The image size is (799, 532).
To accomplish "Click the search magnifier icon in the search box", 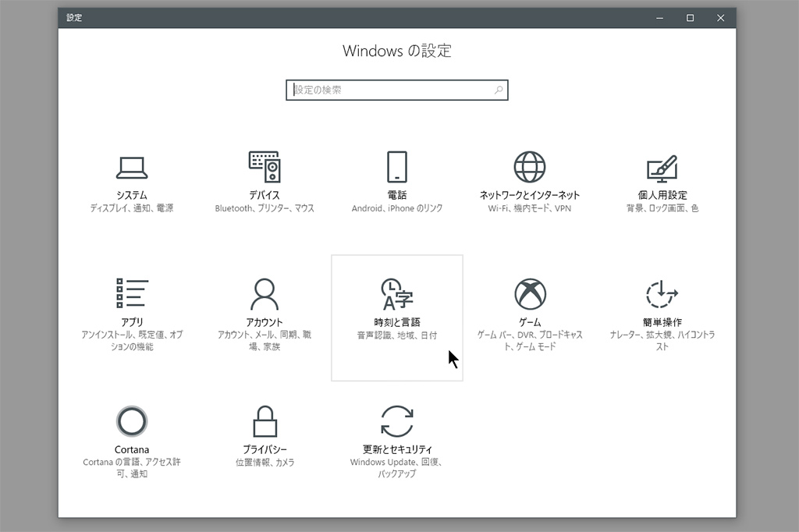I will click(x=499, y=90).
